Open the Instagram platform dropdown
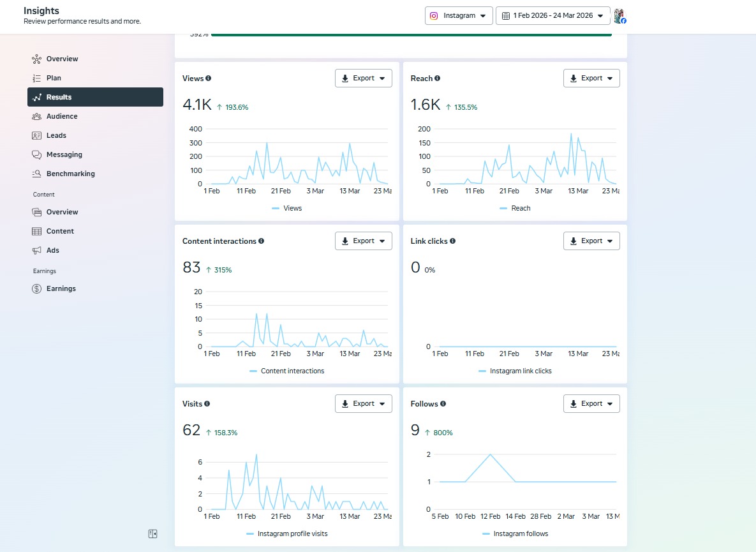The height and width of the screenshot is (552, 756). click(459, 16)
